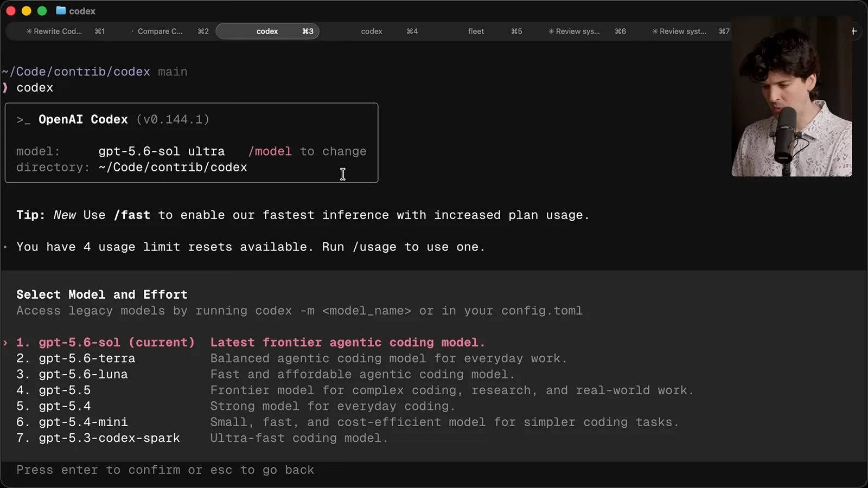Image resolution: width=868 pixels, height=488 pixels.
Task: Click the version text (v0.144.1)
Action: [173, 119]
